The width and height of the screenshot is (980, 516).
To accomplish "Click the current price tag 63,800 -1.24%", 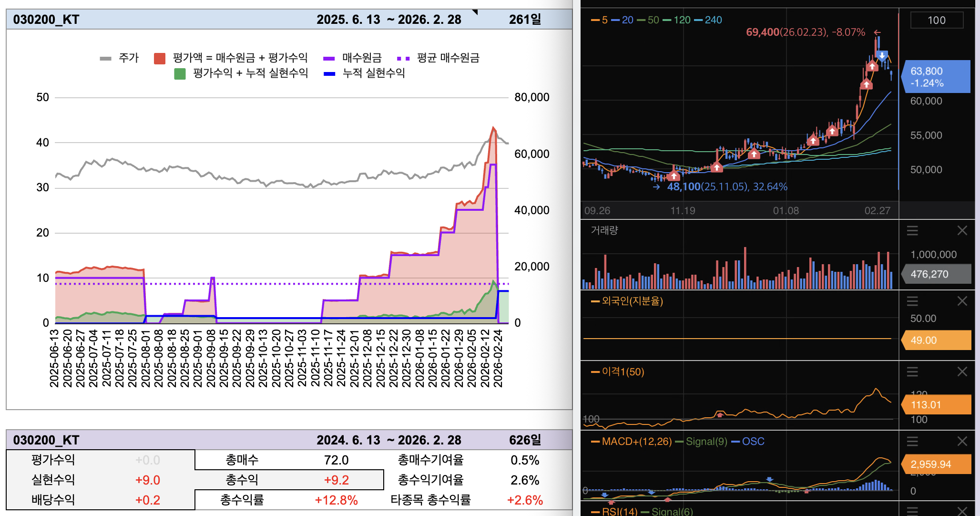I will pos(936,77).
